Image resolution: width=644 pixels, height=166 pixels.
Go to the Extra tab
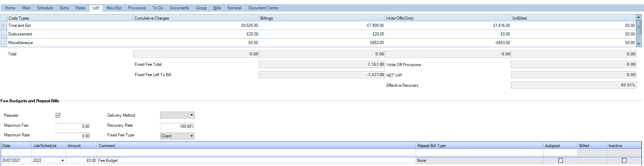(x=64, y=8)
